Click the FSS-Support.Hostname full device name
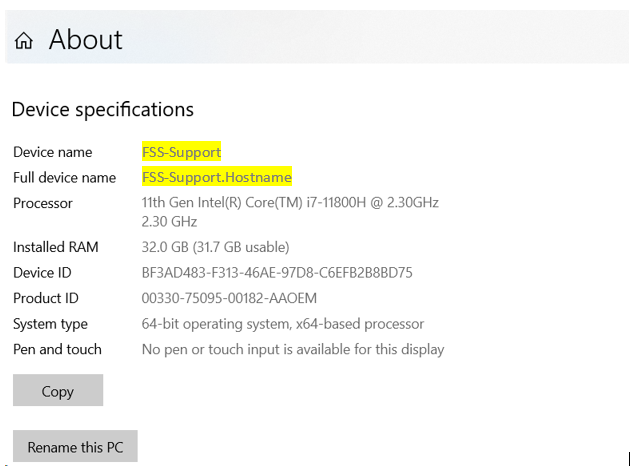This screenshot has width=634, height=474. pos(217,177)
